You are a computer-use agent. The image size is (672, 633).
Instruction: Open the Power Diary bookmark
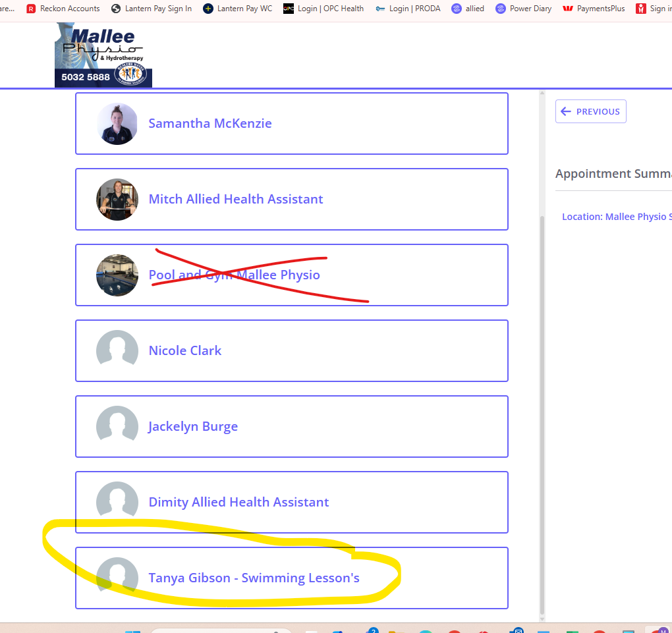pos(523,9)
